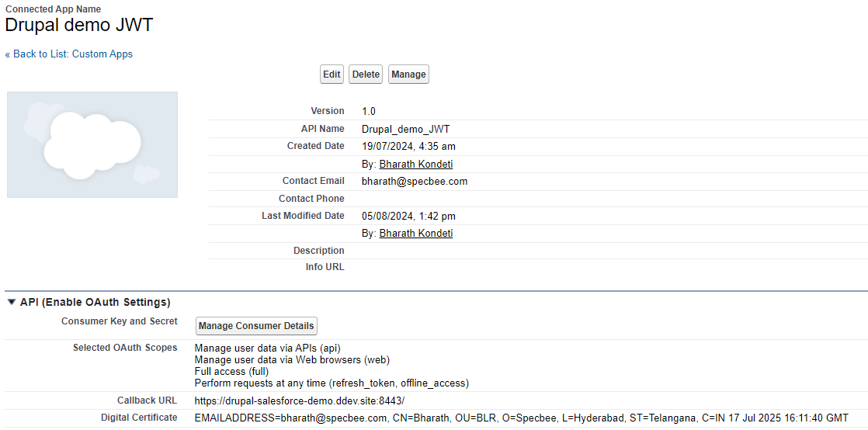The width and height of the screenshot is (868, 430).
Task: Go back to List: Custom Apps
Action: point(68,54)
